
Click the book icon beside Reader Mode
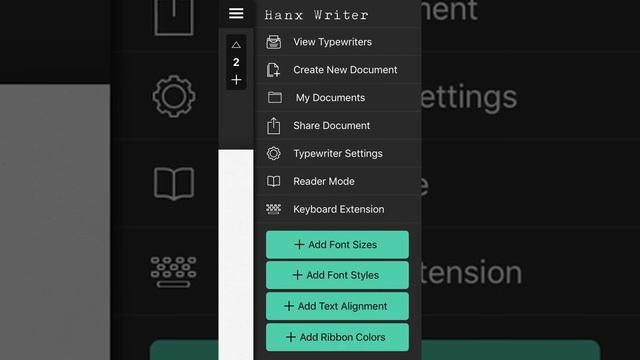click(273, 181)
